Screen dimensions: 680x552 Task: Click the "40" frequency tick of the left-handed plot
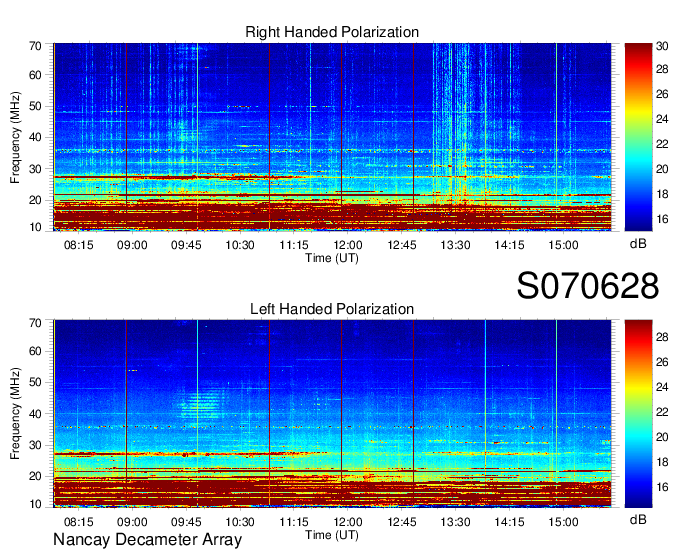point(35,414)
